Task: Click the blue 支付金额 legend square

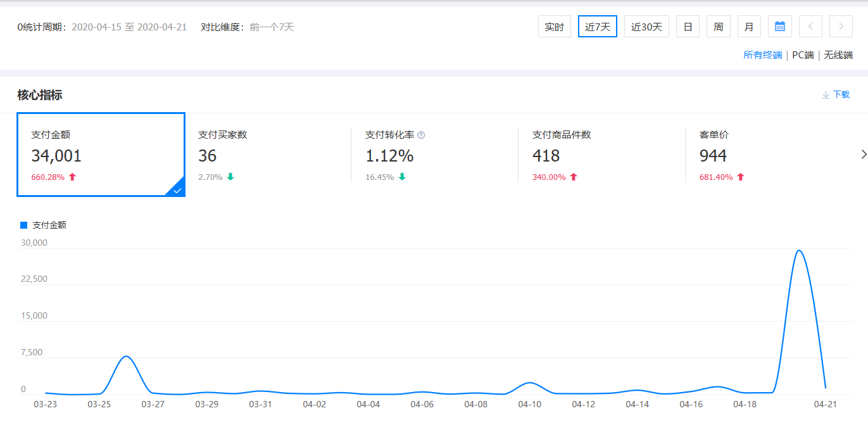Action: pos(23,225)
